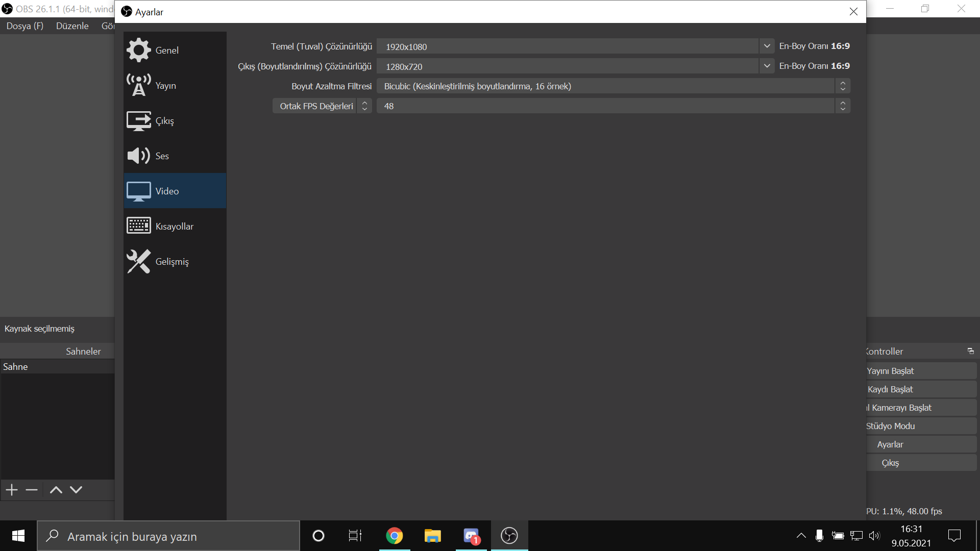Open the FPS value 48 dropdown
Viewport: 980px width, 551px height.
[x=614, y=106]
